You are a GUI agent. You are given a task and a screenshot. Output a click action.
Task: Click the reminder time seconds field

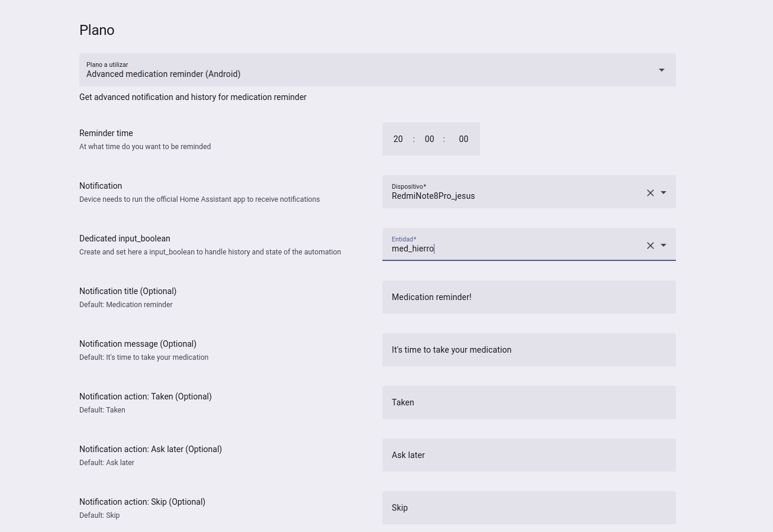pyautogui.click(x=463, y=139)
